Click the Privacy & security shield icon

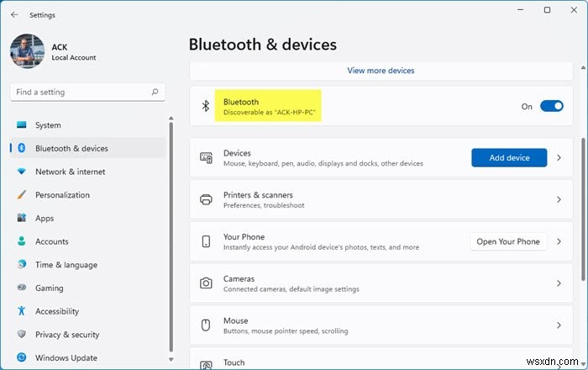pyautogui.click(x=22, y=334)
